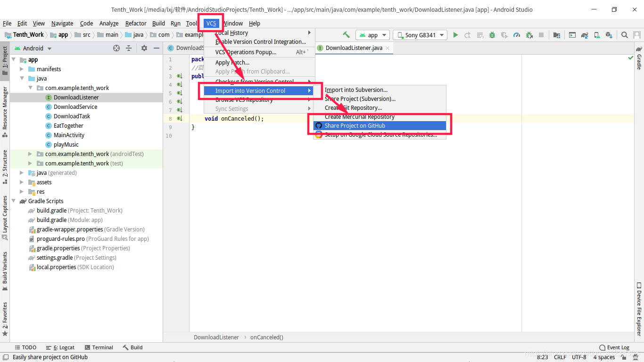644x362 pixels.
Task: Open the Refactor menu
Action: tap(136, 23)
